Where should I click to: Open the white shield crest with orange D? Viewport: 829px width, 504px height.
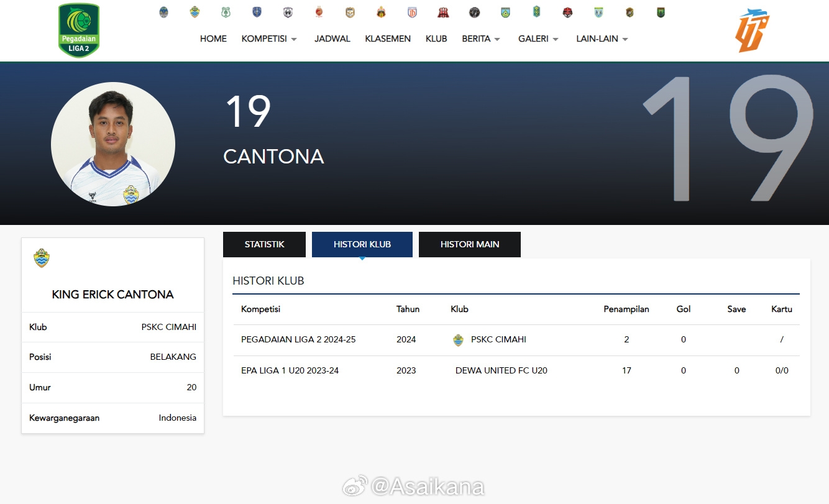coord(412,12)
